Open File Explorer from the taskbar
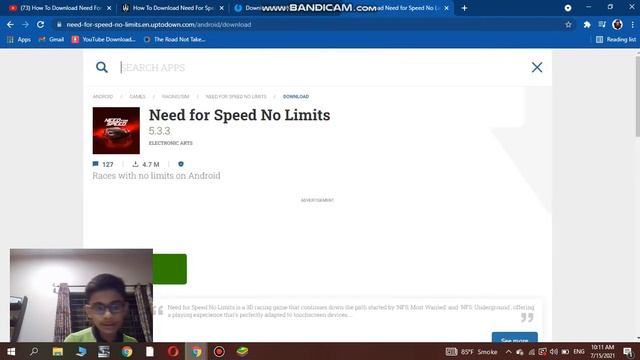640x360 pixels. coord(58,351)
